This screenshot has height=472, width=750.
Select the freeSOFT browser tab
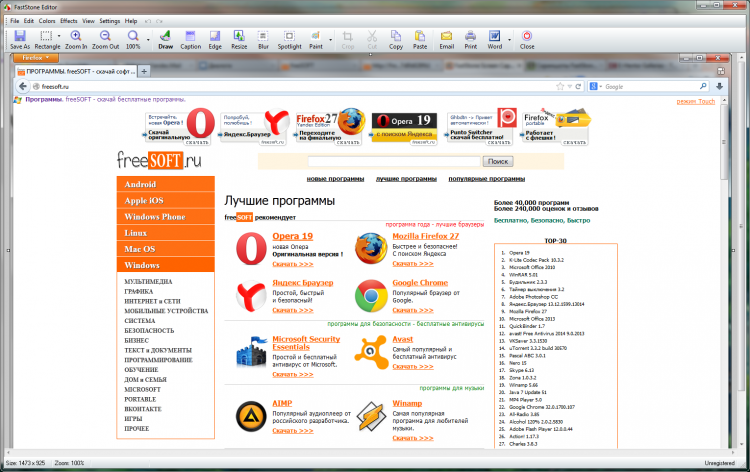76,71
